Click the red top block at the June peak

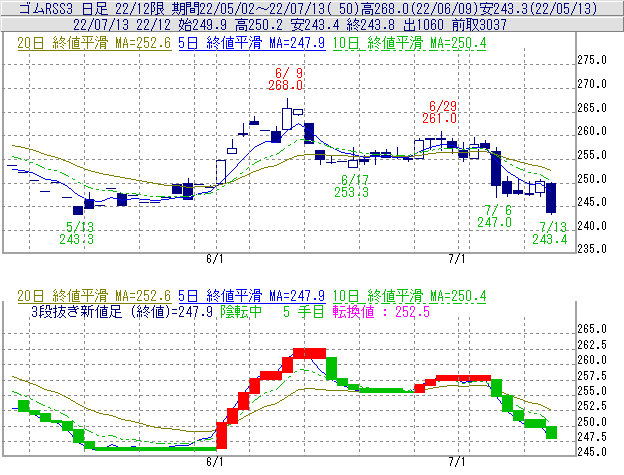point(309,353)
